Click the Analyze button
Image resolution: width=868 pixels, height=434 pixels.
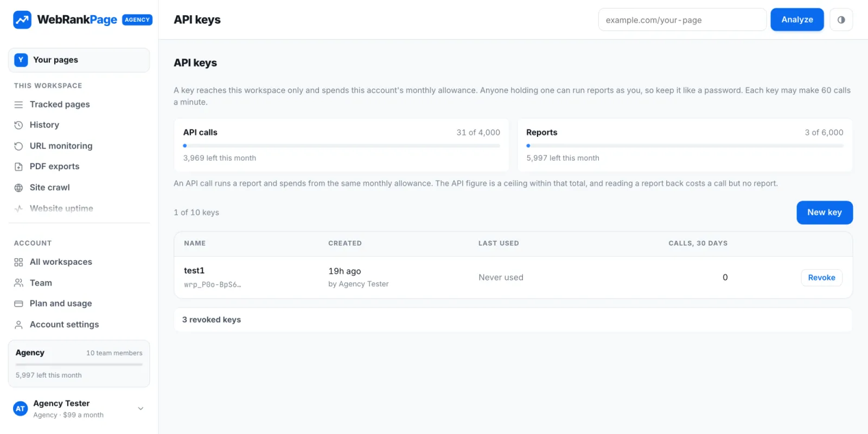tap(797, 20)
